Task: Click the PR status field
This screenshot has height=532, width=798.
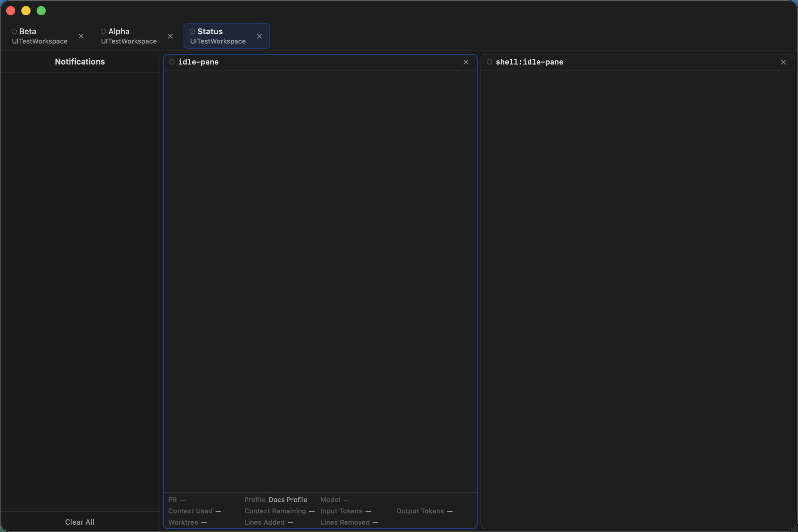Action: (x=177, y=500)
